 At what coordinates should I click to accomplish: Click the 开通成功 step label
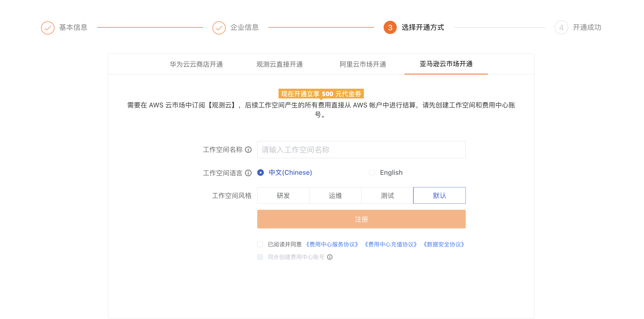click(587, 27)
